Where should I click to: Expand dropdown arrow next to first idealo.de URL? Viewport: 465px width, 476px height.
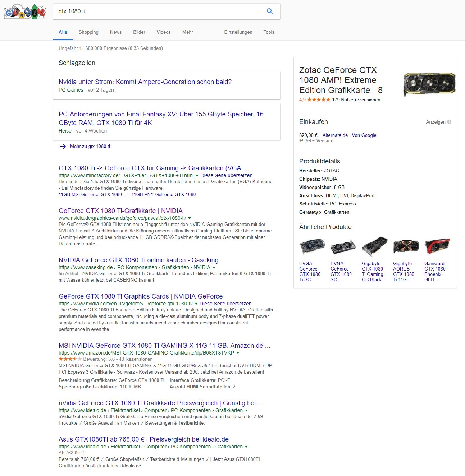pyautogui.click(x=246, y=411)
